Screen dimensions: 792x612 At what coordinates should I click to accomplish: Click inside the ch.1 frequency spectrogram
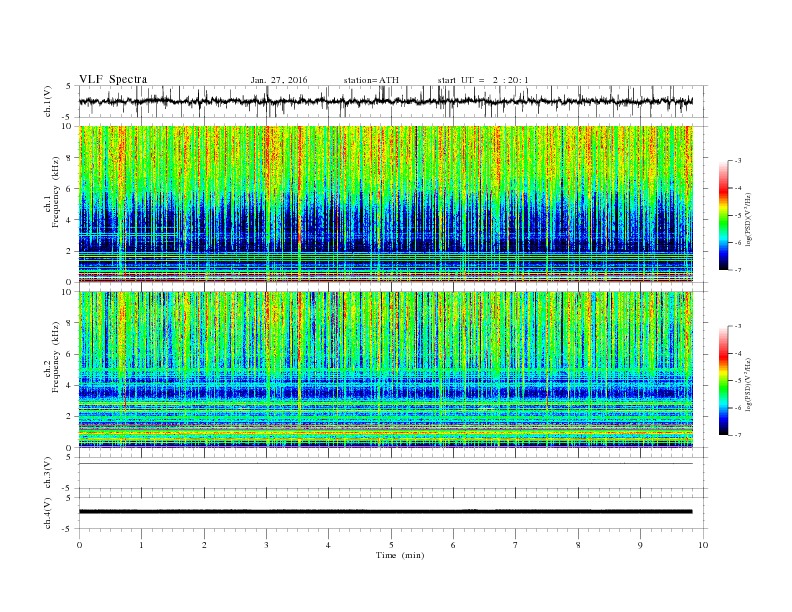[386, 204]
